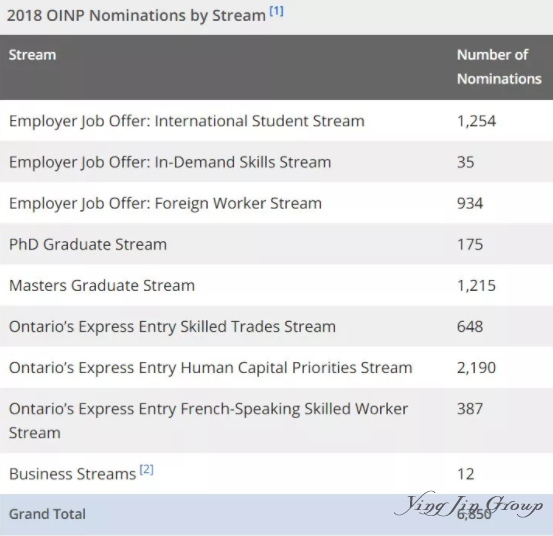The height and width of the screenshot is (536, 553).
Task: Click Human Capital Priorities Stream row label
Action: coord(211,368)
